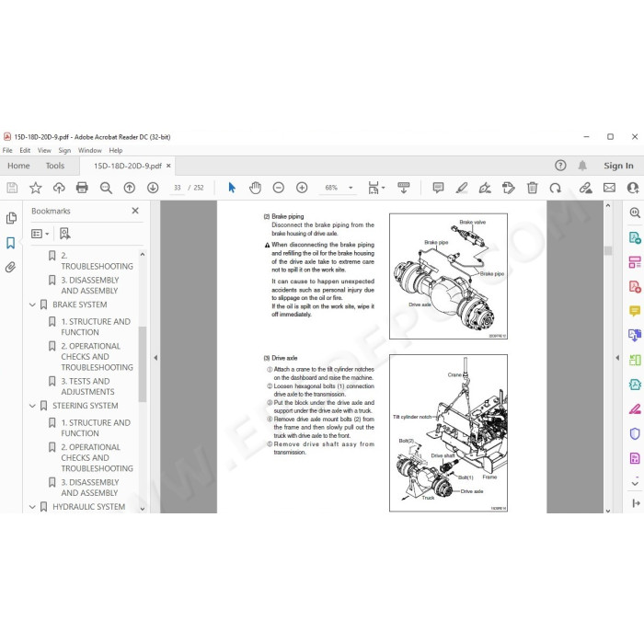The height and width of the screenshot is (644, 644).
Task: Open the Sign document pen tool
Action: [x=485, y=188]
